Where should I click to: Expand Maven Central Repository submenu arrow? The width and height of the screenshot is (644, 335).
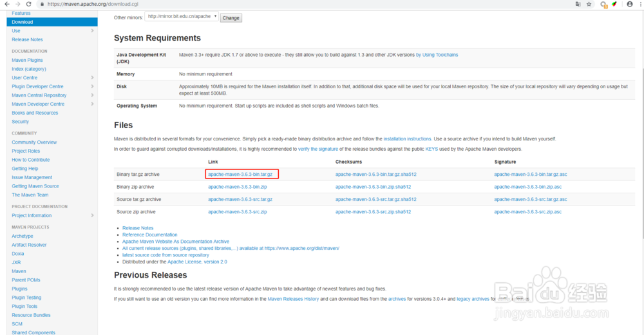(x=92, y=95)
